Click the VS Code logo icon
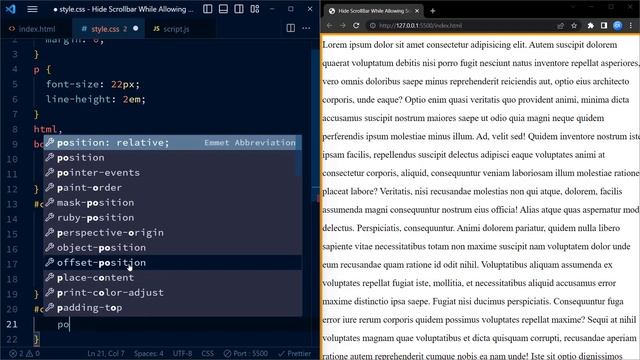 click(x=11, y=9)
